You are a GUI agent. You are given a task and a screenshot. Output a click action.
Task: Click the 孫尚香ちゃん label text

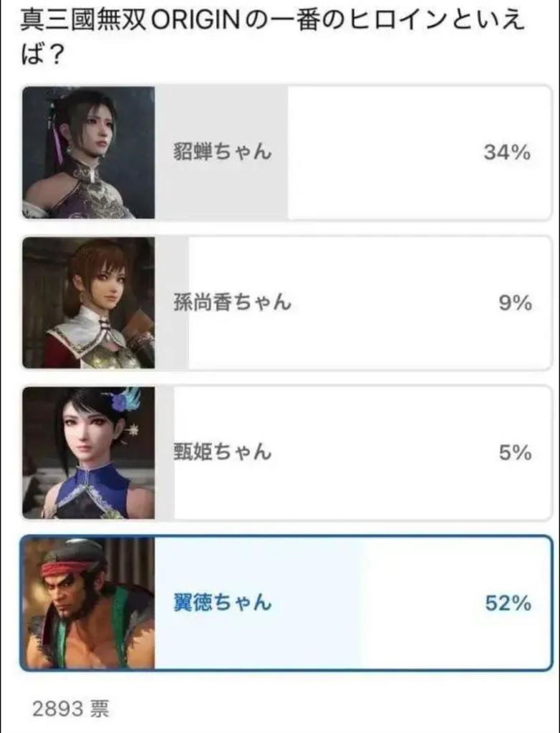[232, 303]
